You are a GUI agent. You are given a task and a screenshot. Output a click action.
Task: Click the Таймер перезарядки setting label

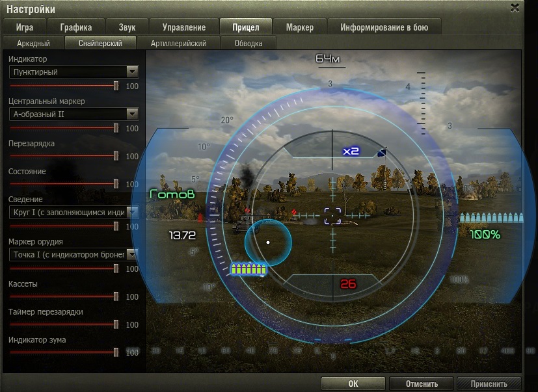pos(46,312)
